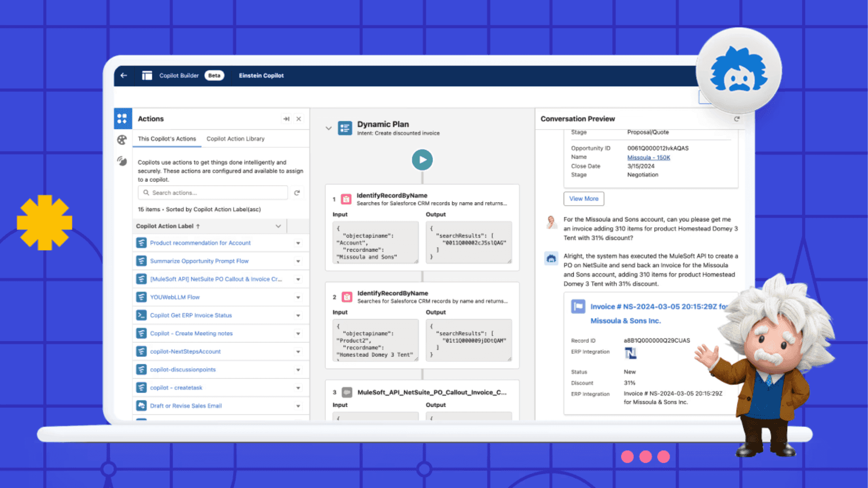Viewport: 868px width, 488px height.
Task: Collapse the Dynamic Plan chevron
Action: pos(329,128)
